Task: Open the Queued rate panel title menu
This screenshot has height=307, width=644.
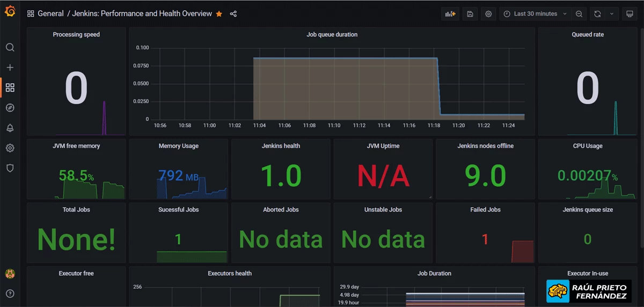Action: 588,34
